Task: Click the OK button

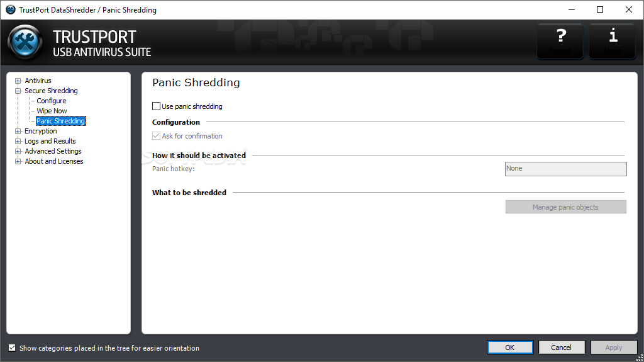Action: click(x=510, y=347)
